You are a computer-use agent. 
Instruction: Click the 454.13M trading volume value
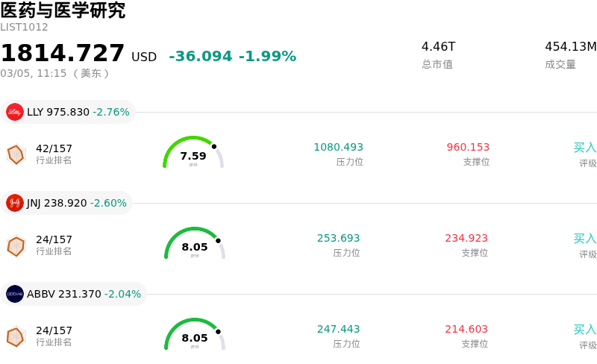570,47
